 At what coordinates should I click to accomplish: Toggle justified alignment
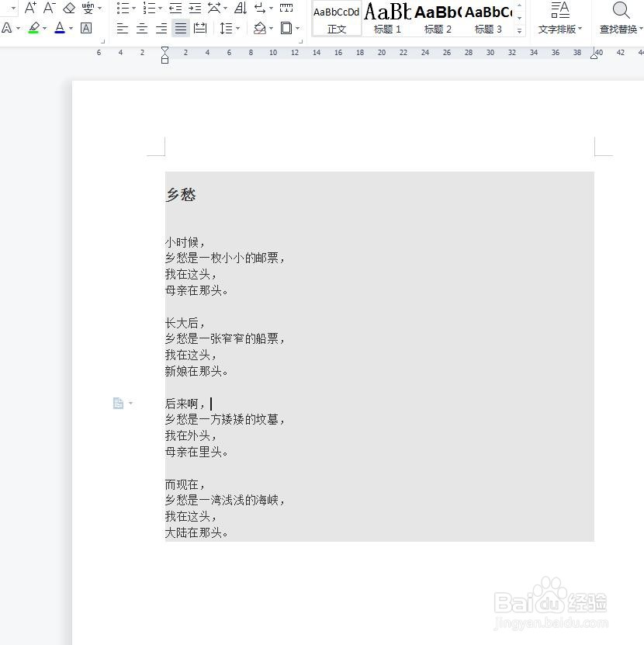(x=181, y=28)
